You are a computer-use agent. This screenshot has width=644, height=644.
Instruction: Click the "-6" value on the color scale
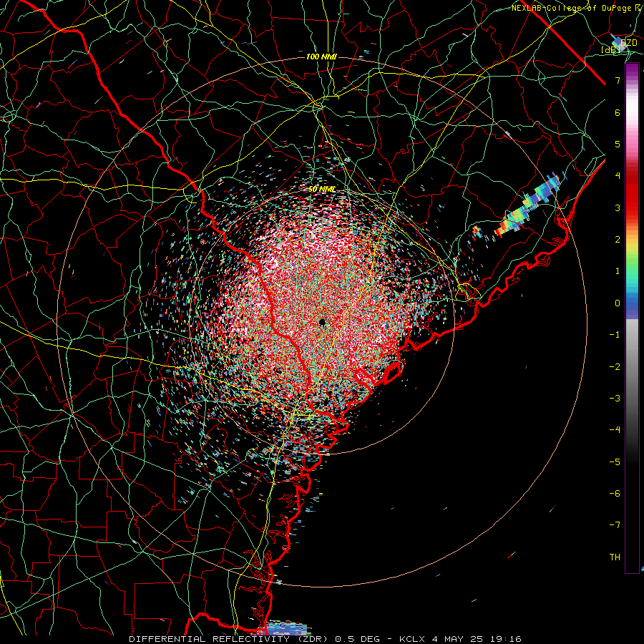click(x=615, y=494)
